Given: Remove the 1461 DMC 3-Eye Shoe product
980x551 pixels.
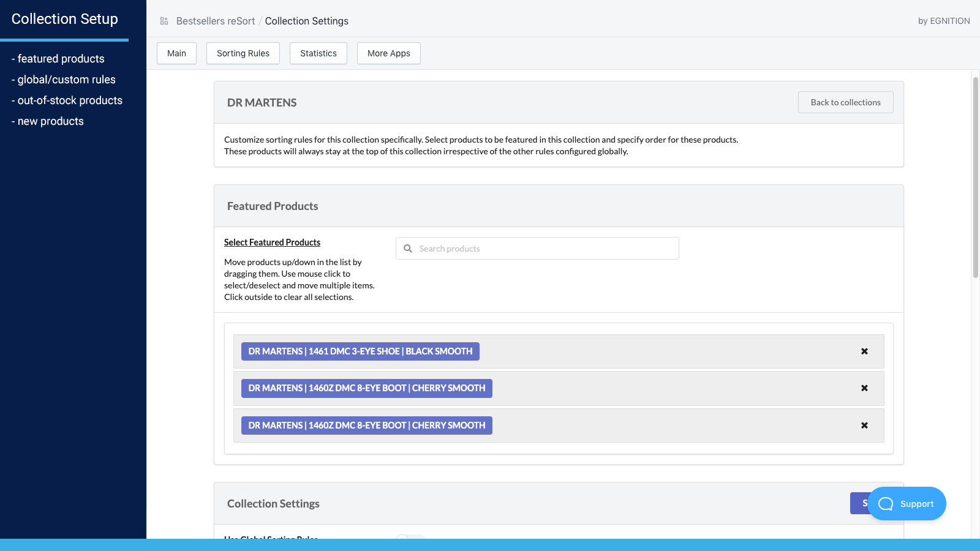Looking at the screenshot, I should [x=864, y=351].
